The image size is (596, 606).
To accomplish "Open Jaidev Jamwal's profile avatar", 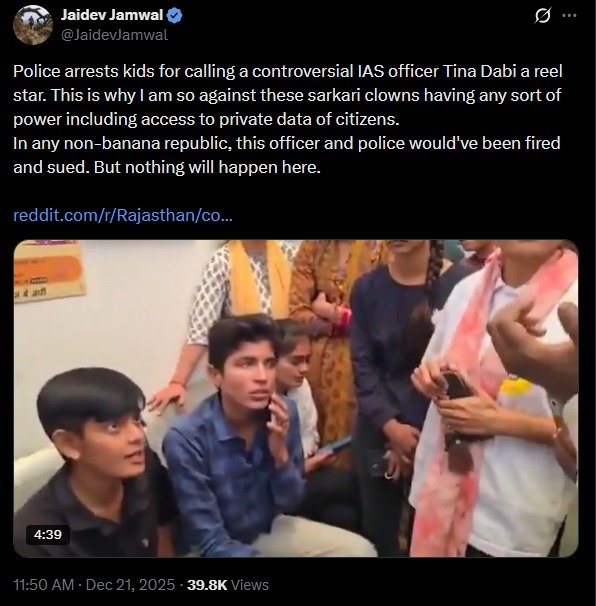I will point(32,25).
